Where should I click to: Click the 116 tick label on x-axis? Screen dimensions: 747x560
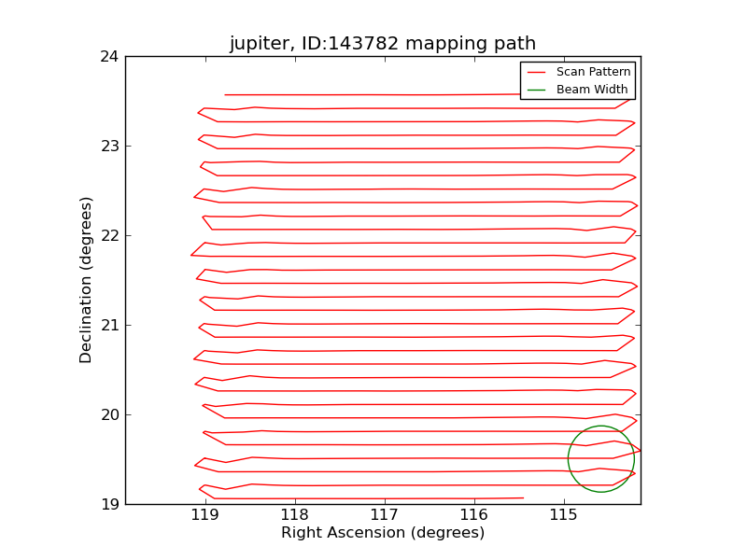point(473,515)
